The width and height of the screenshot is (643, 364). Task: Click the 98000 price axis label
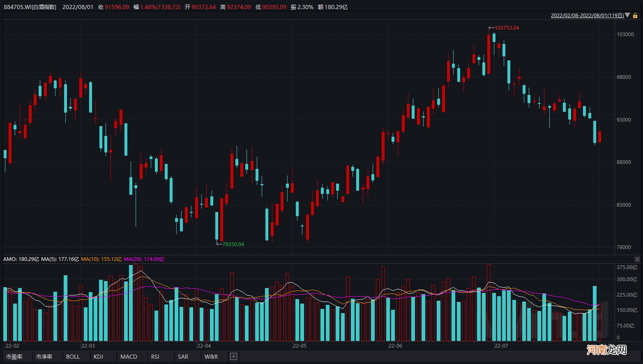point(624,77)
